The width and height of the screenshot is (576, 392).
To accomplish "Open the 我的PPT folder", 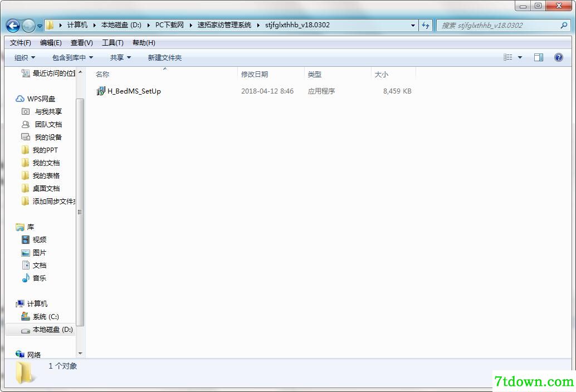I will [x=40, y=150].
